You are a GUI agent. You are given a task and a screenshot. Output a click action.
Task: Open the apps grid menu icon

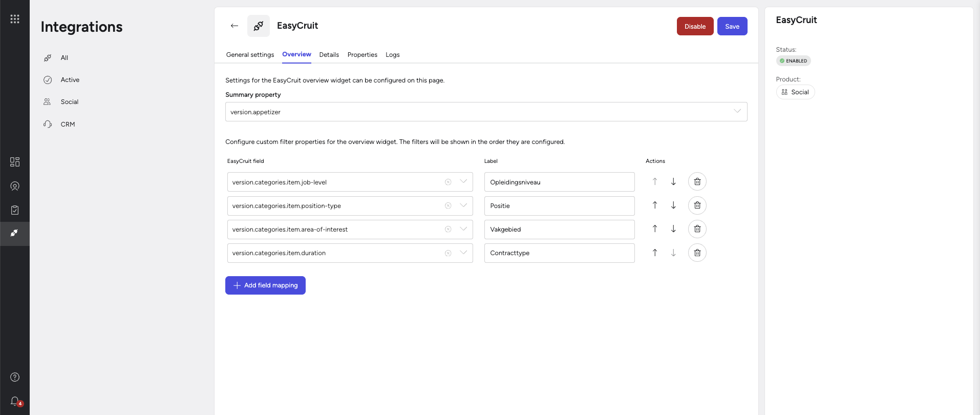coord(15,19)
